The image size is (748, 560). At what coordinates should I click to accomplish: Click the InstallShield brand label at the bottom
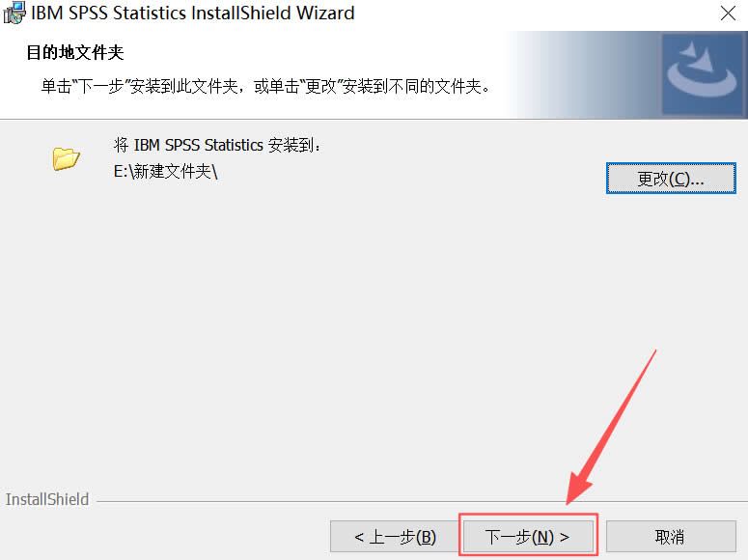tap(46, 499)
